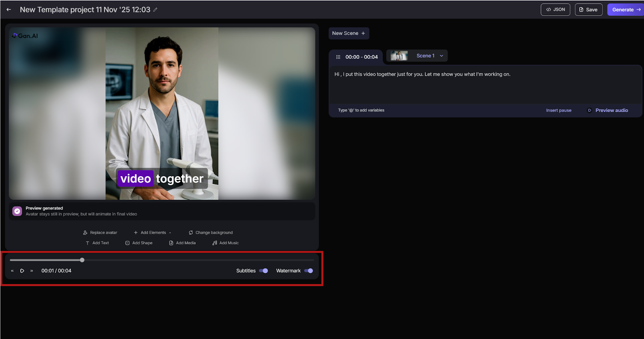Click the pencil icon to rename project
This screenshot has width=644, height=339.
[155, 10]
